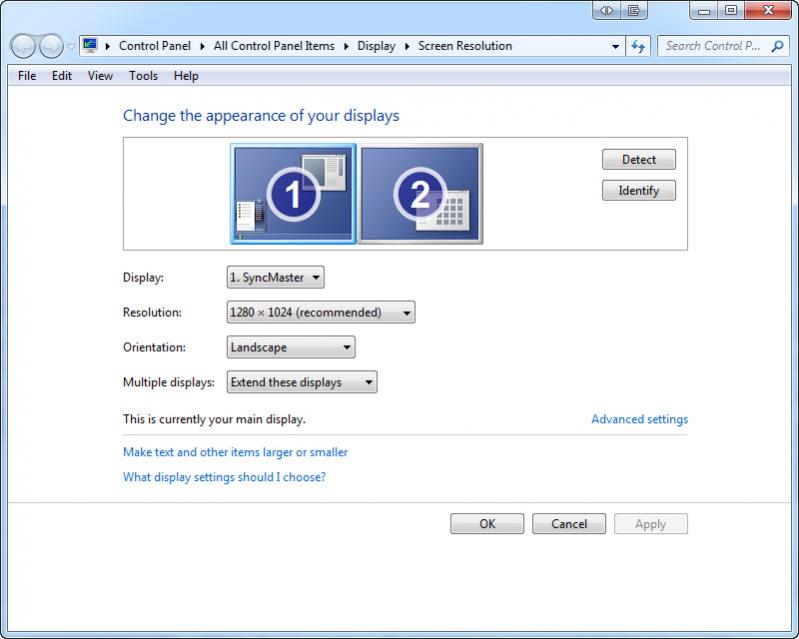Click the title bar screen-share icon
Viewport: 799px width, 639px height.
[633, 10]
